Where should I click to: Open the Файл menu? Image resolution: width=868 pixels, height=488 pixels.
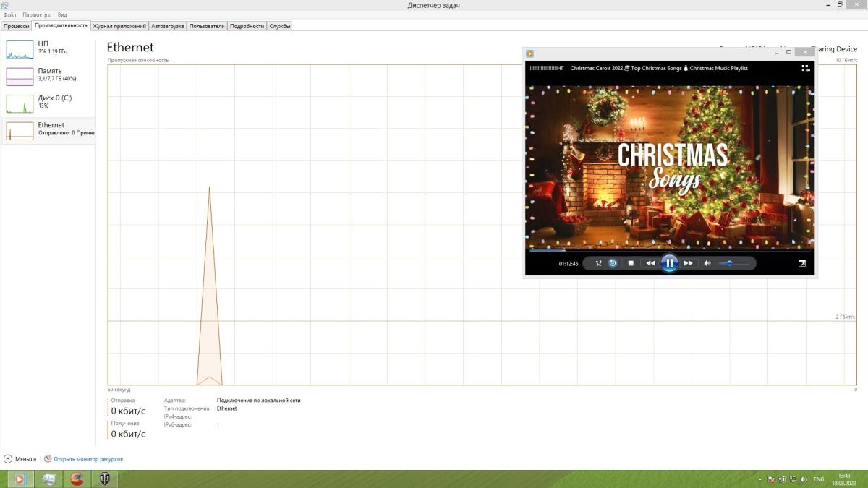click(9, 14)
